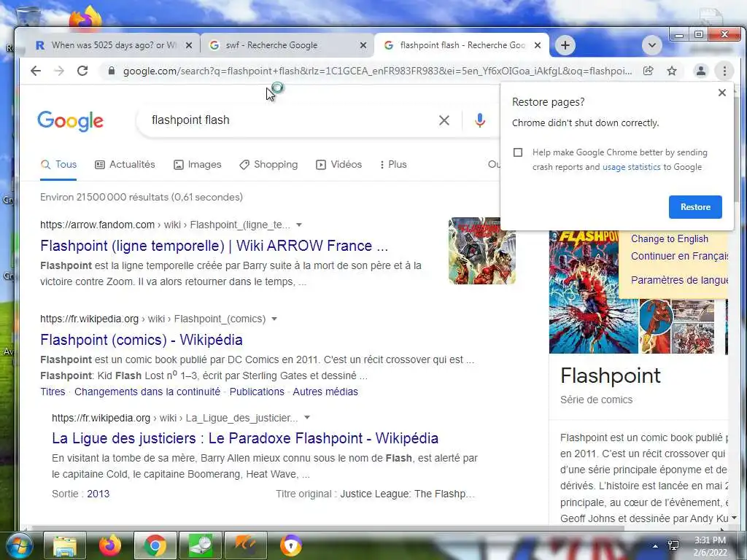
Task: Click the Flashpoint Paradox result thumbnail
Action: [x=481, y=251]
